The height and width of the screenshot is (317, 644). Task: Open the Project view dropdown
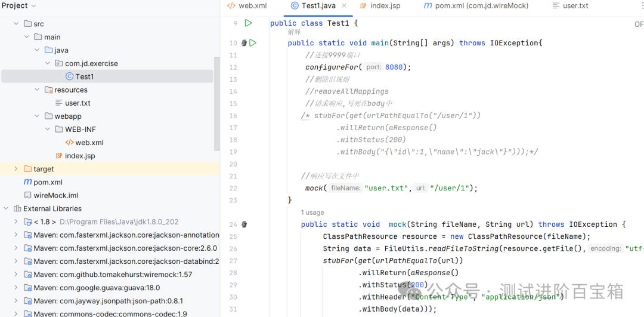[33, 6]
